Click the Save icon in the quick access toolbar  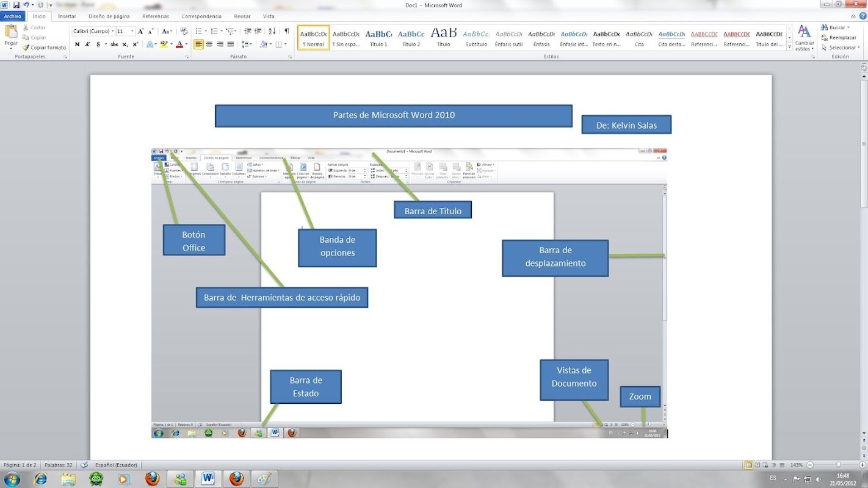(x=16, y=5)
